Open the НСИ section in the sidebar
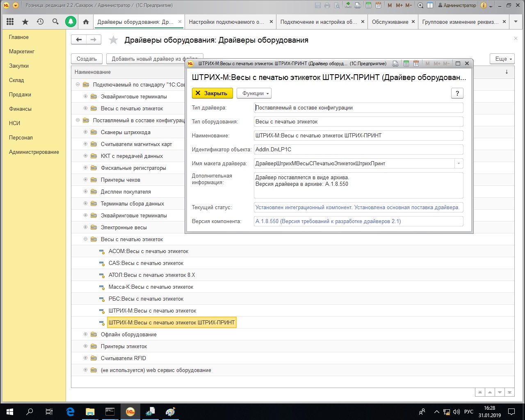The height and width of the screenshot is (420, 525). point(14,123)
